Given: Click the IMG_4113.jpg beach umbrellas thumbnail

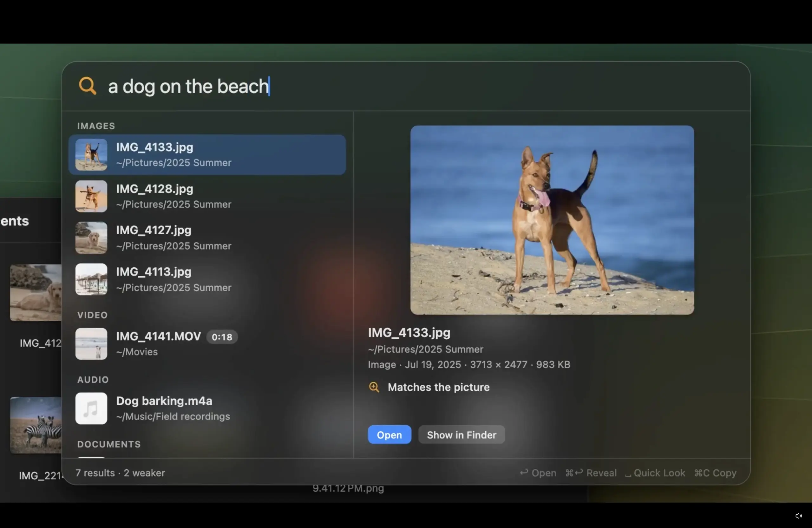Looking at the screenshot, I should click(x=91, y=280).
